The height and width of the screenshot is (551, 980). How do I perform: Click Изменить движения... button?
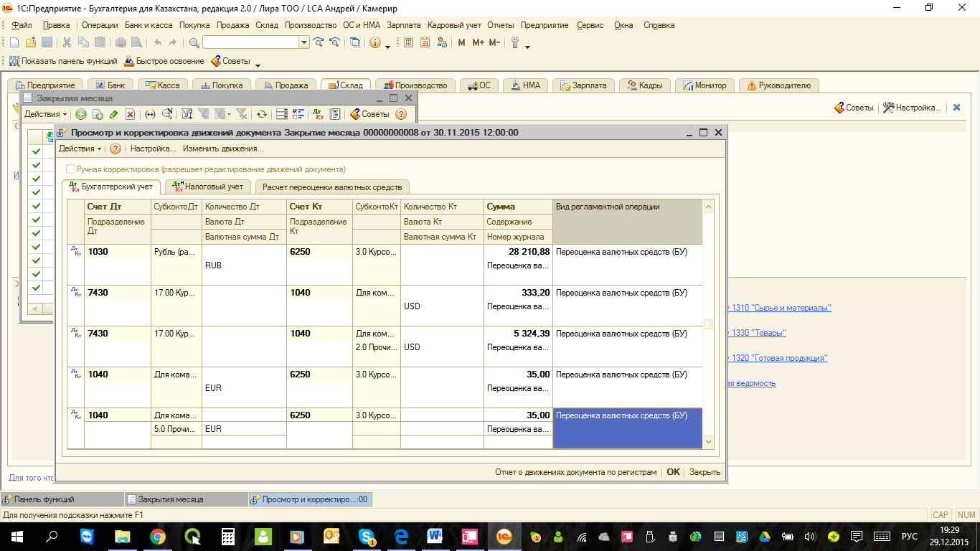pyautogui.click(x=223, y=149)
